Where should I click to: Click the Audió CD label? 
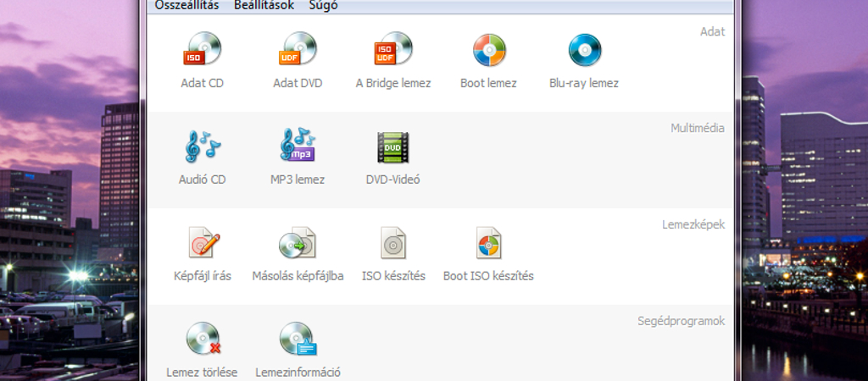tap(202, 179)
